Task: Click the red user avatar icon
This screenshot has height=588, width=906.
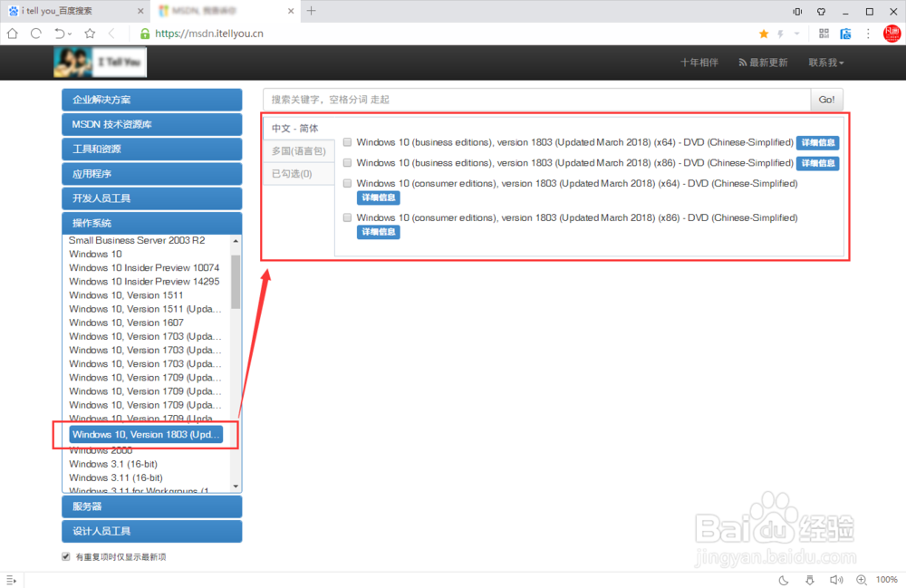Action: (x=892, y=34)
